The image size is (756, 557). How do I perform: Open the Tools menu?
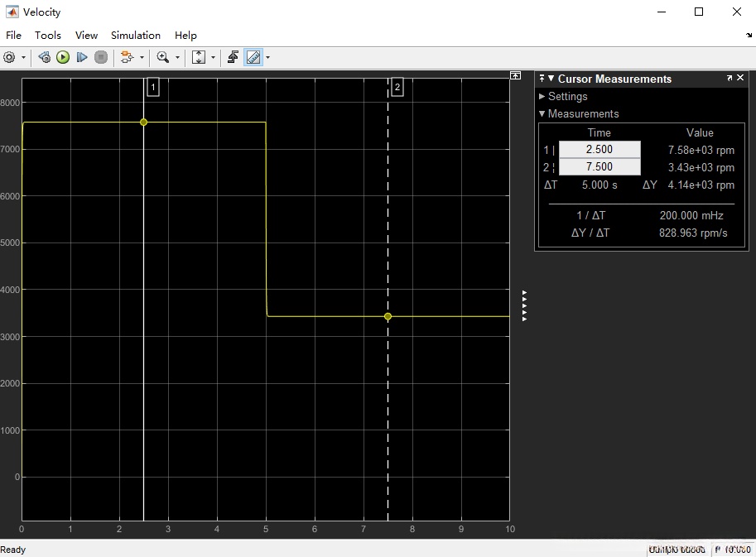tap(48, 36)
